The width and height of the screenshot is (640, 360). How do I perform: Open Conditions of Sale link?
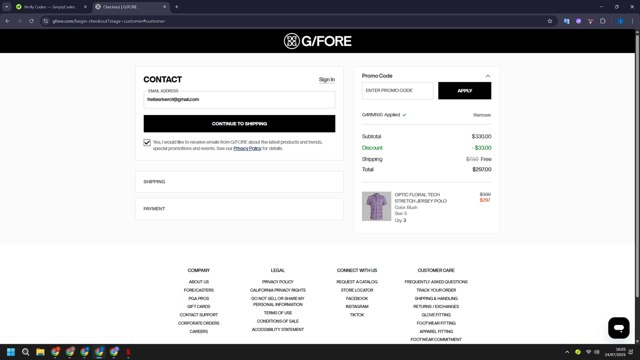coord(278,321)
